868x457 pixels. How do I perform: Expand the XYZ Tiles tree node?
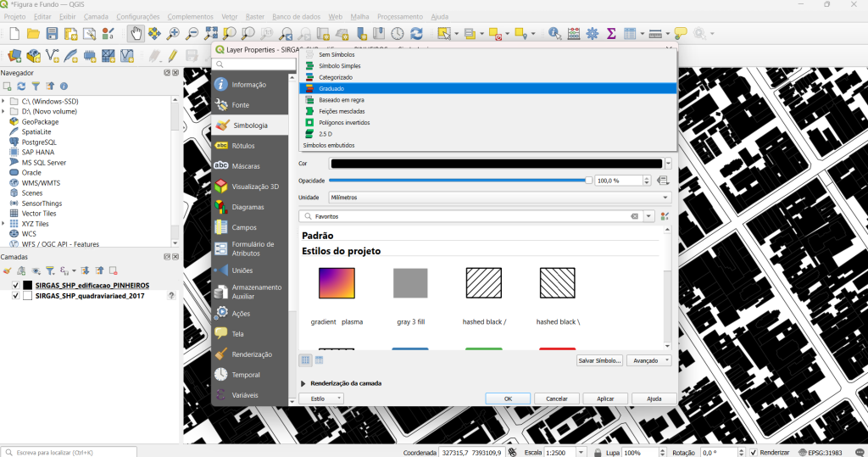4,224
